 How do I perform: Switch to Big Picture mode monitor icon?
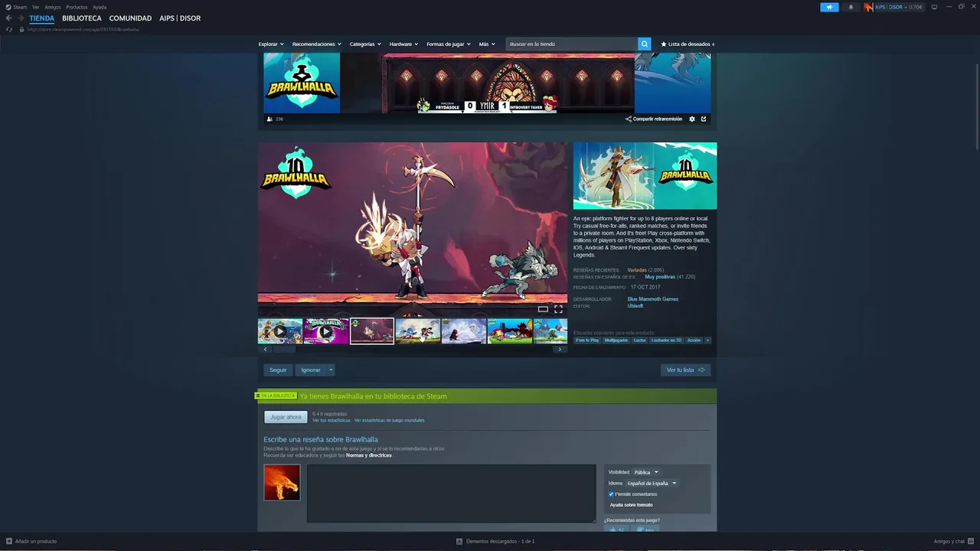[934, 7]
